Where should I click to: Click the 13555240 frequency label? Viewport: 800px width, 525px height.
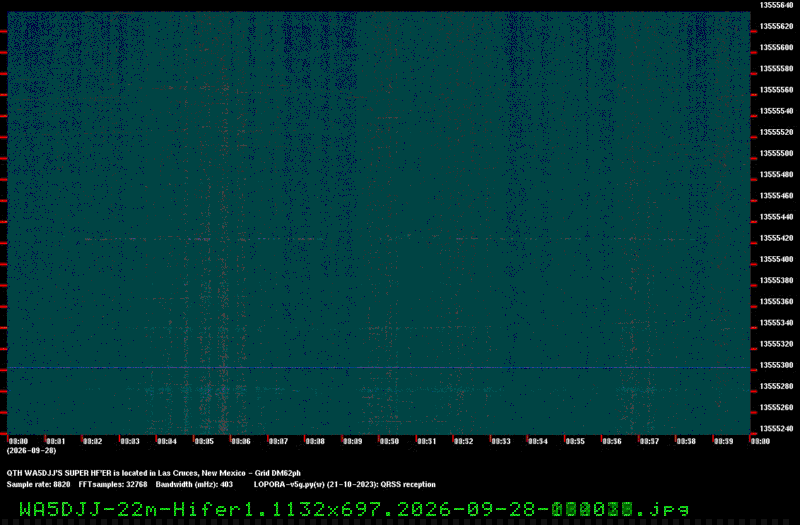click(x=777, y=429)
